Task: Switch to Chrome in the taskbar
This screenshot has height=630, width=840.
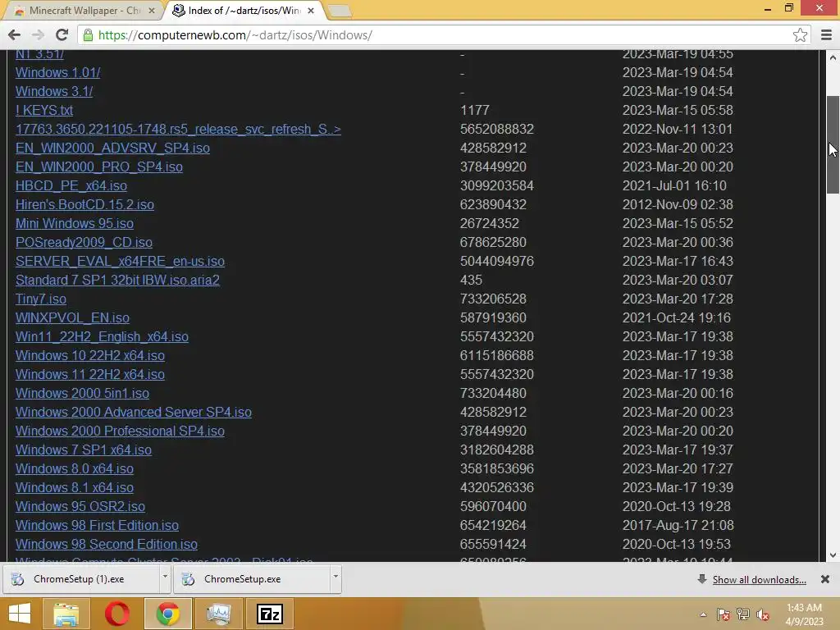Action: [x=167, y=614]
